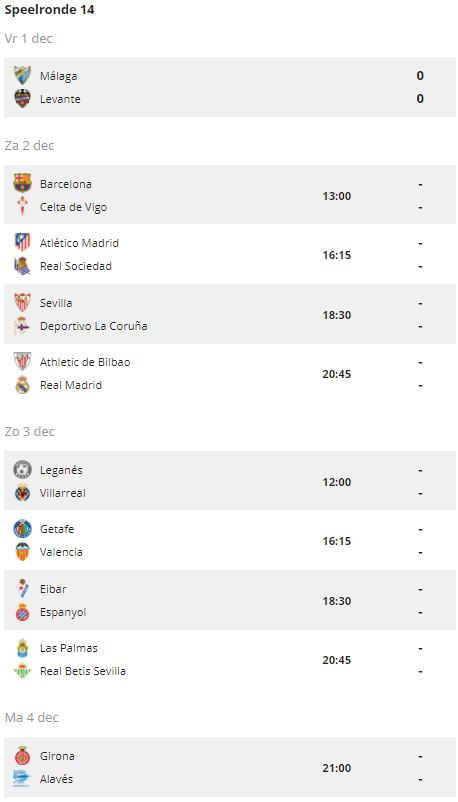Open the Leganés team name

coord(61,470)
